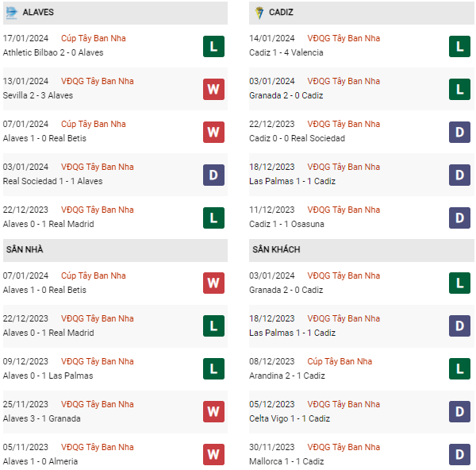The image size is (476, 470).
Task: Click the W badge for Alaves 3-1 Granada
Action: (212, 412)
